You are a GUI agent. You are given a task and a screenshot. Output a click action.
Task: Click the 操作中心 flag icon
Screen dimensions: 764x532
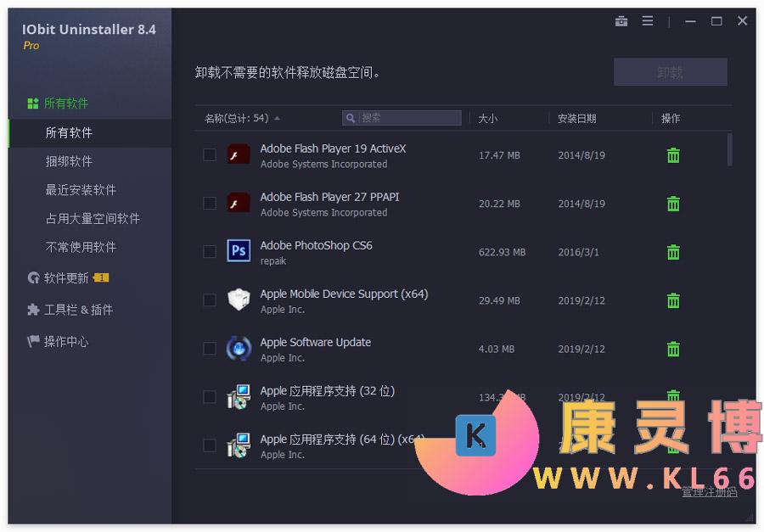[x=33, y=341]
